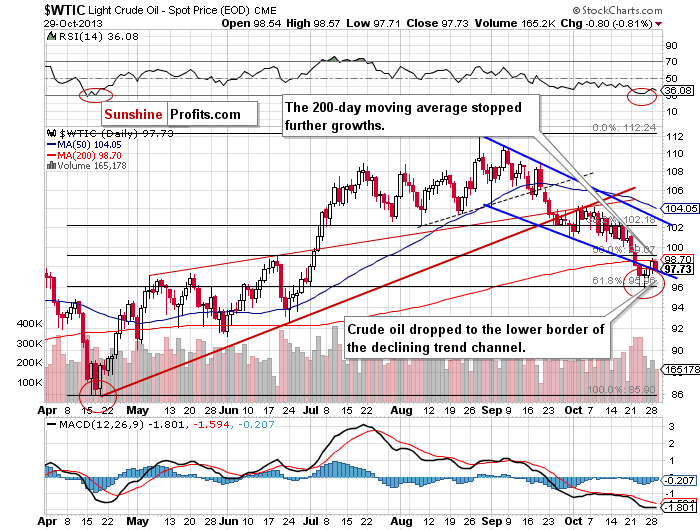Click the 165178 volume value tag

681,370
